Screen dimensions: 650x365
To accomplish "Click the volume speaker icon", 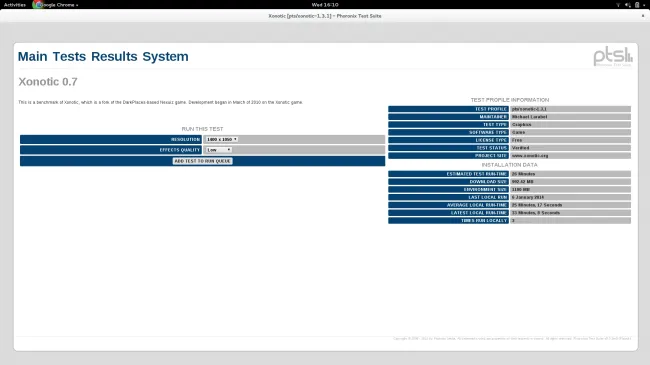I will 628,5.
